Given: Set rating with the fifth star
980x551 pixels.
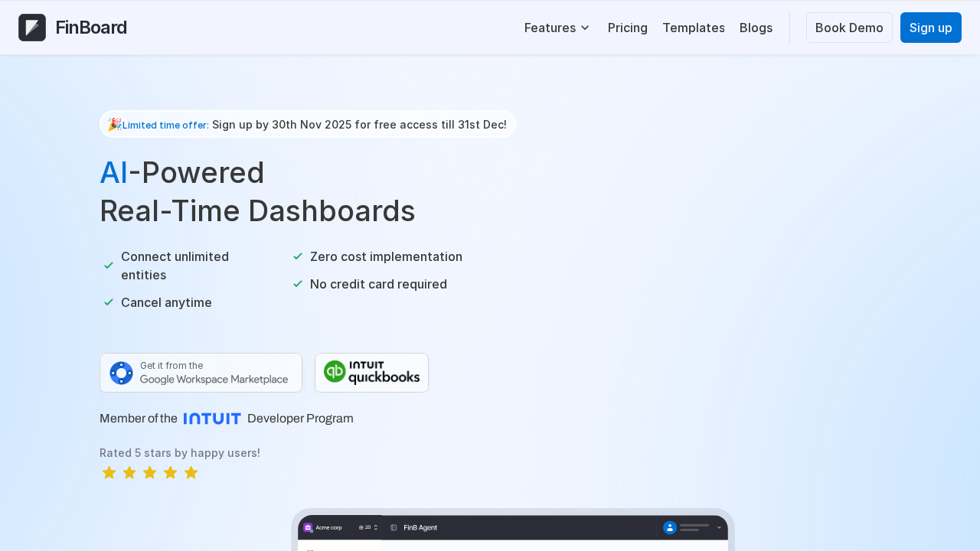Looking at the screenshot, I should click(191, 472).
